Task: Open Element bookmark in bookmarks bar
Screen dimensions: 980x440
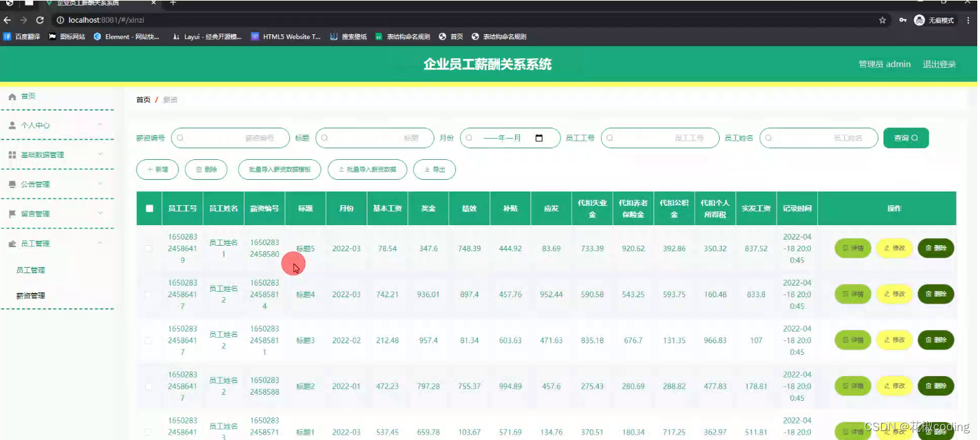Action: (x=126, y=37)
